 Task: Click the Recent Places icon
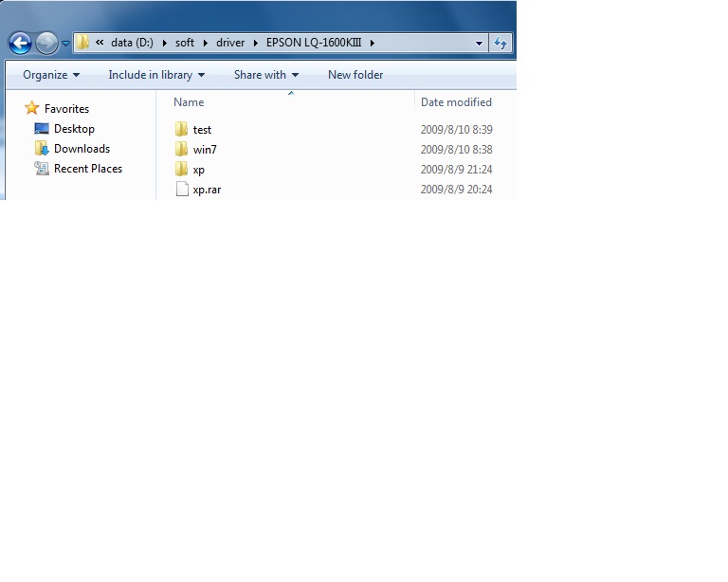point(42,169)
